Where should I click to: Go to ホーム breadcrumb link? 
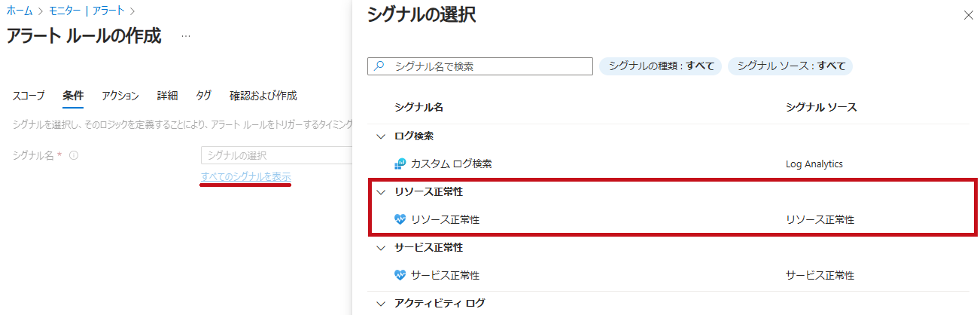point(19,11)
